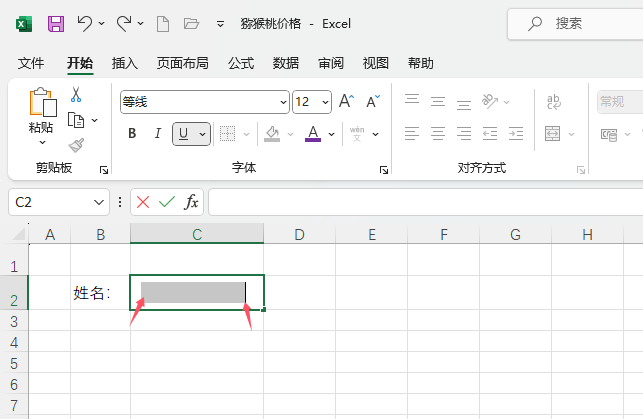Center text horizontally
Image resolution: width=643 pixels, height=419 pixels.
coord(438,134)
